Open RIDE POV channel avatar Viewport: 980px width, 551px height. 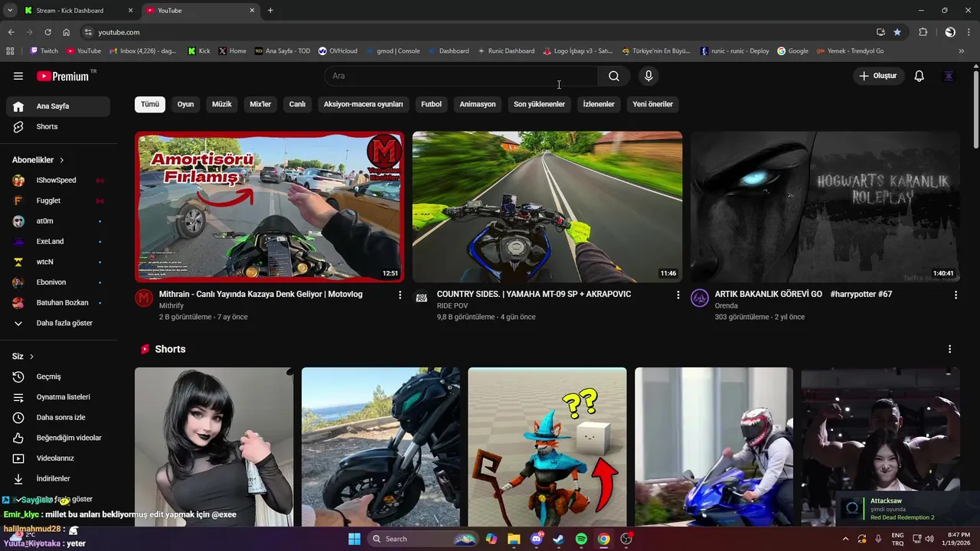422,298
